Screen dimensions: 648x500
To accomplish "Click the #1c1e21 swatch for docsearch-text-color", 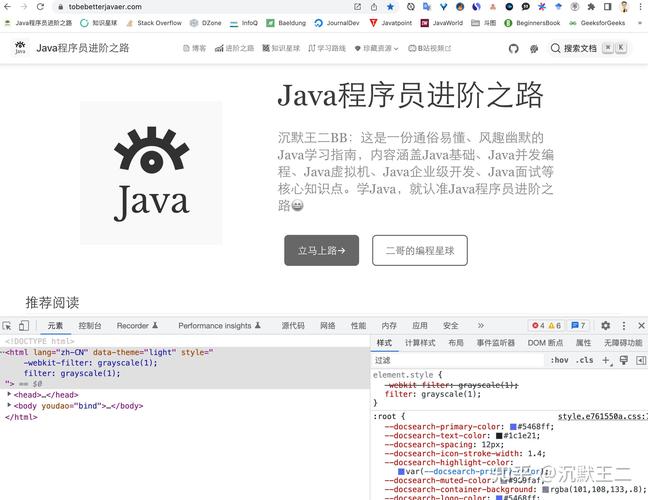I will 499,436.
